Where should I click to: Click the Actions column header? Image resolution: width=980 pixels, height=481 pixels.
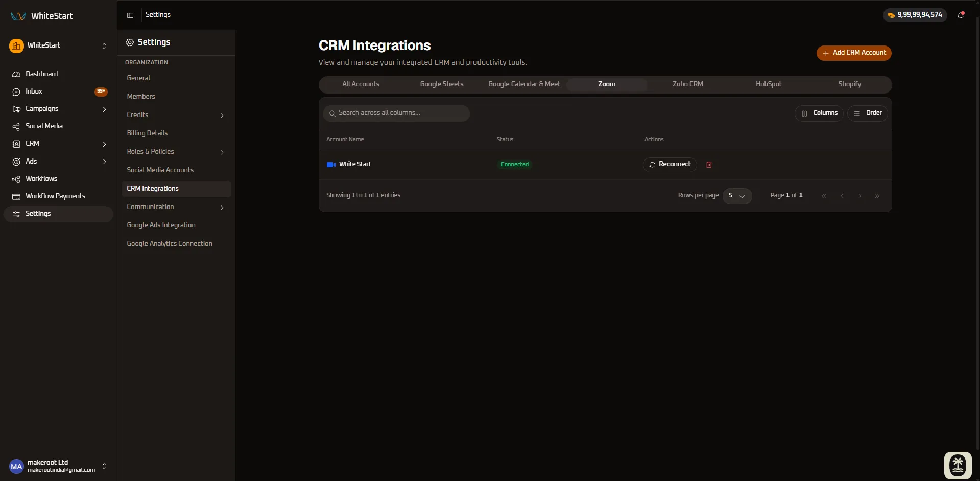pyautogui.click(x=654, y=140)
